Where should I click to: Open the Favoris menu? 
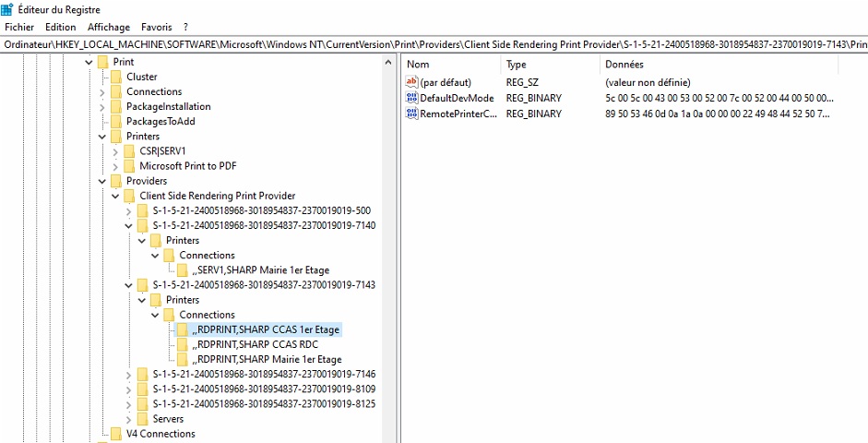tap(156, 28)
